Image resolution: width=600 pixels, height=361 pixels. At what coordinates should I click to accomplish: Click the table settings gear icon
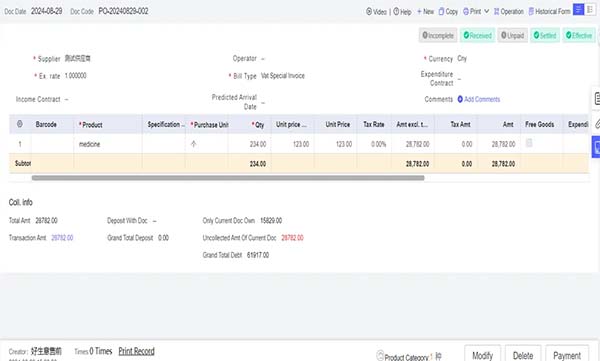pyautogui.click(x=20, y=124)
